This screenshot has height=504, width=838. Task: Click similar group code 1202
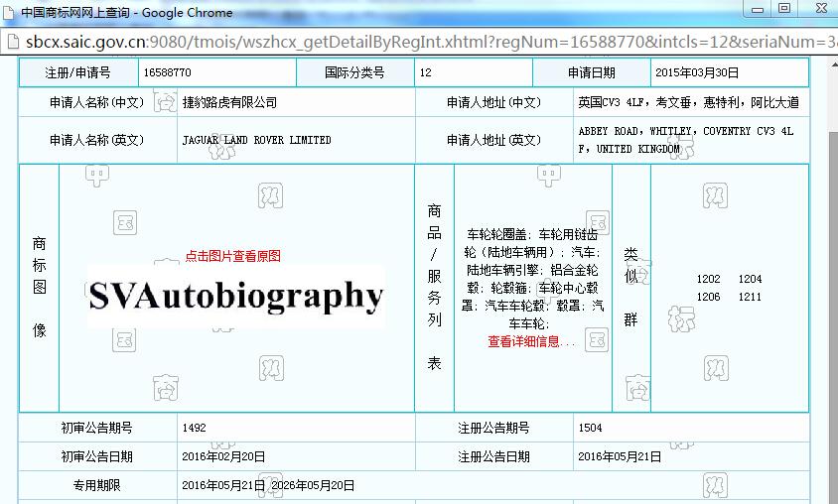click(709, 280)
